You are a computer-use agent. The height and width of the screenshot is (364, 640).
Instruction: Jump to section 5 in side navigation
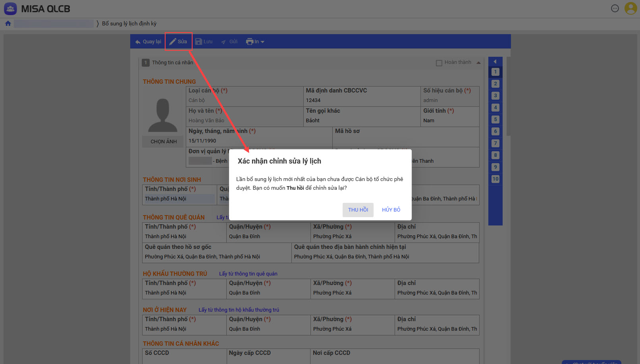coord(495,119)
